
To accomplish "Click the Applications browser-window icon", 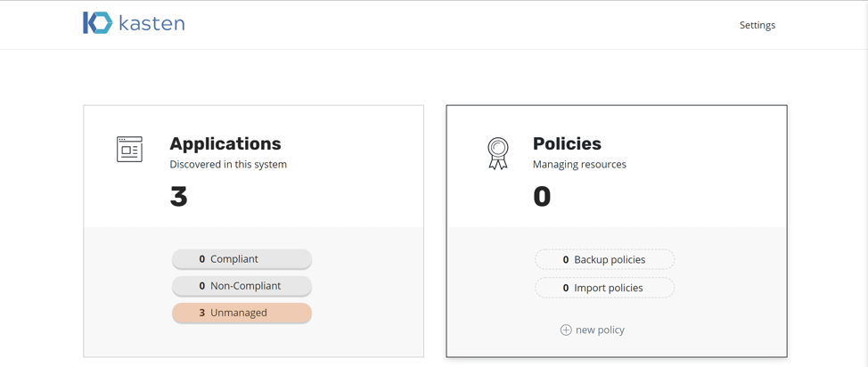I will pyautogui.click(x=129, y=150).
